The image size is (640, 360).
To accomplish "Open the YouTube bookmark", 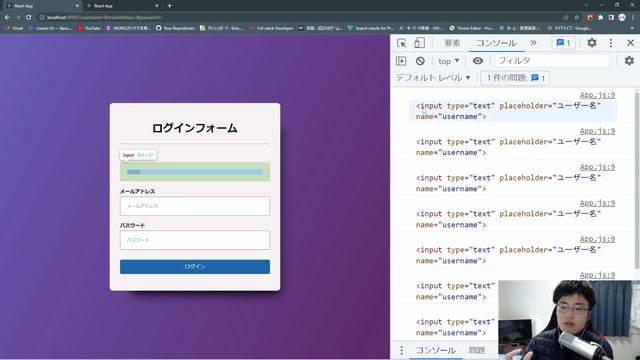I will [x=89, y=28].
